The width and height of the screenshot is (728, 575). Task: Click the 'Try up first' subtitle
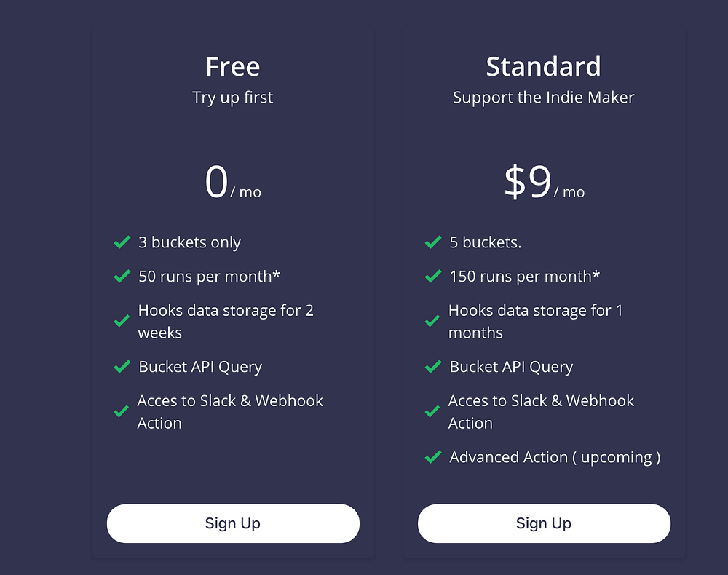click(x=233, y=98)
